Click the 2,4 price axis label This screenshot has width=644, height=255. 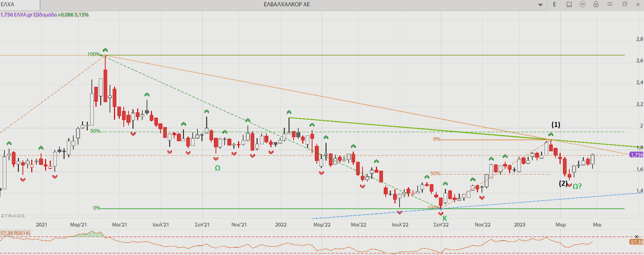pyautogui.click(x=640, y=82)
